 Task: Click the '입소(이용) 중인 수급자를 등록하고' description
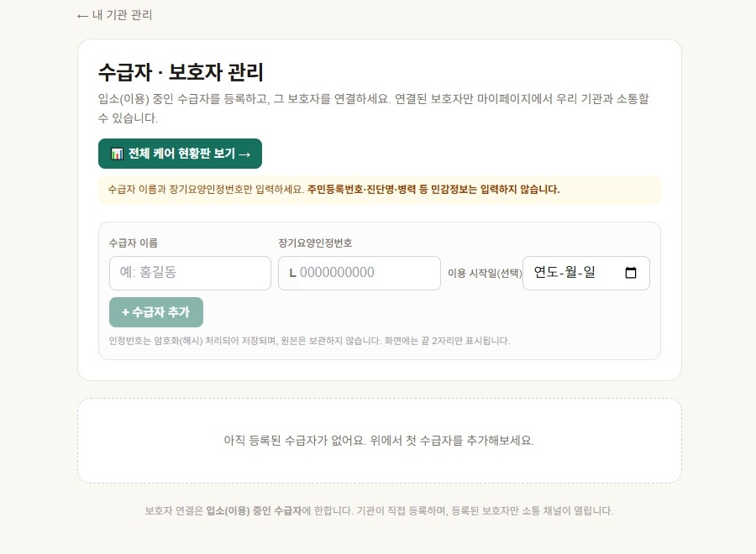[x=374, y=108]
